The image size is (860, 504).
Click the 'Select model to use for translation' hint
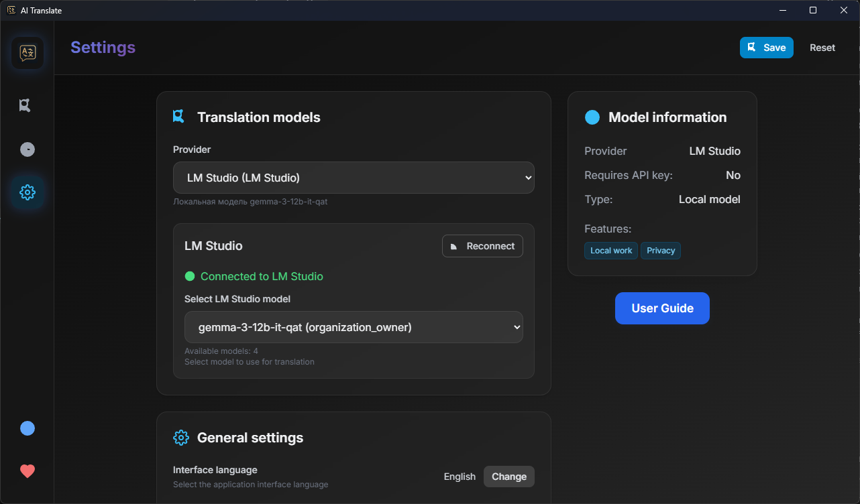pyautogui.click(x=250, y=362)
